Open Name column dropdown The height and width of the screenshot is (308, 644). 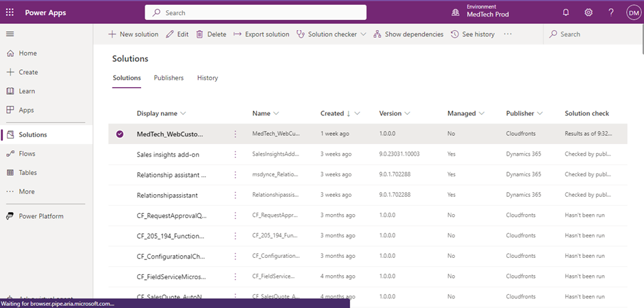point(276,113)
